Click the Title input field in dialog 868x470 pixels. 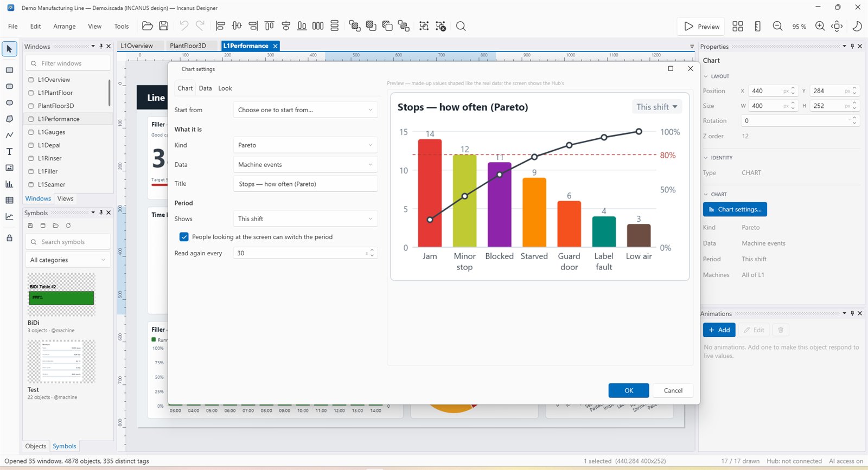tap(305, 184)
